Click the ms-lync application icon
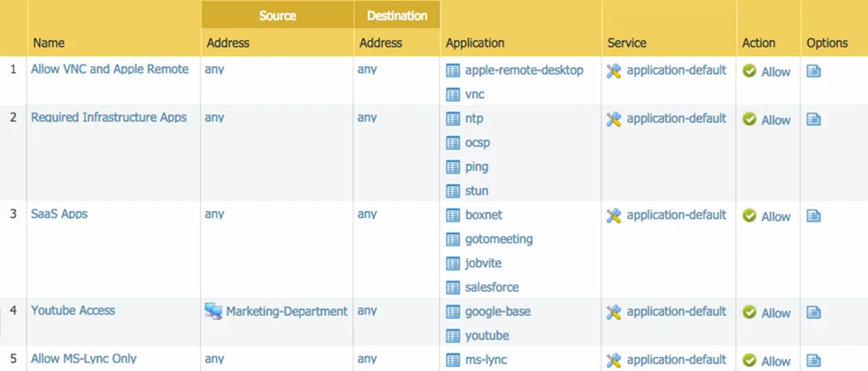This screenshot has height=371, width=868. (453, 360)
